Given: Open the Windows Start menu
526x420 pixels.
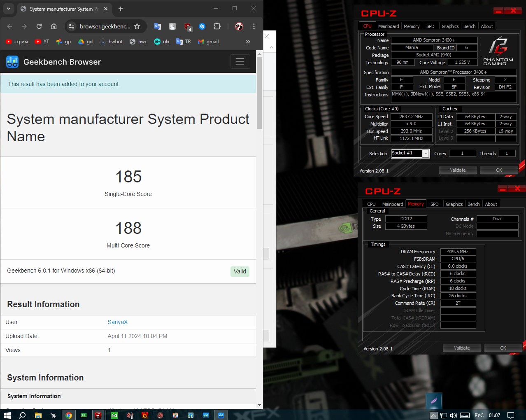Looking at the screenshot, I should coord(7,415).
